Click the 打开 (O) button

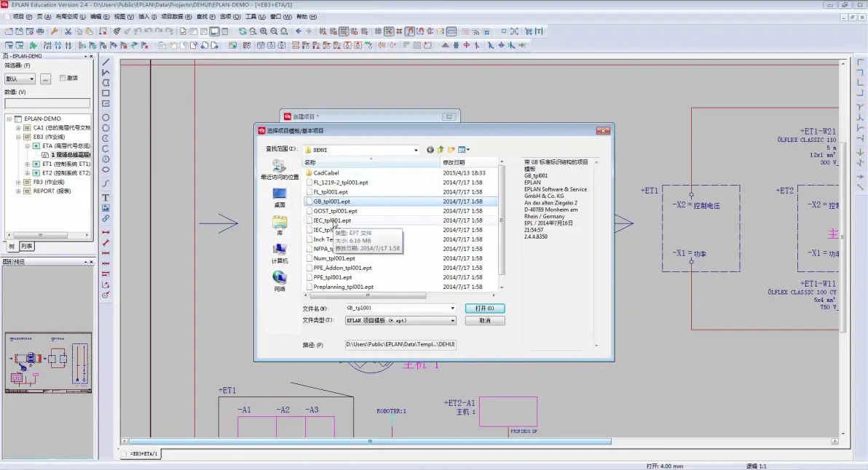484,308
